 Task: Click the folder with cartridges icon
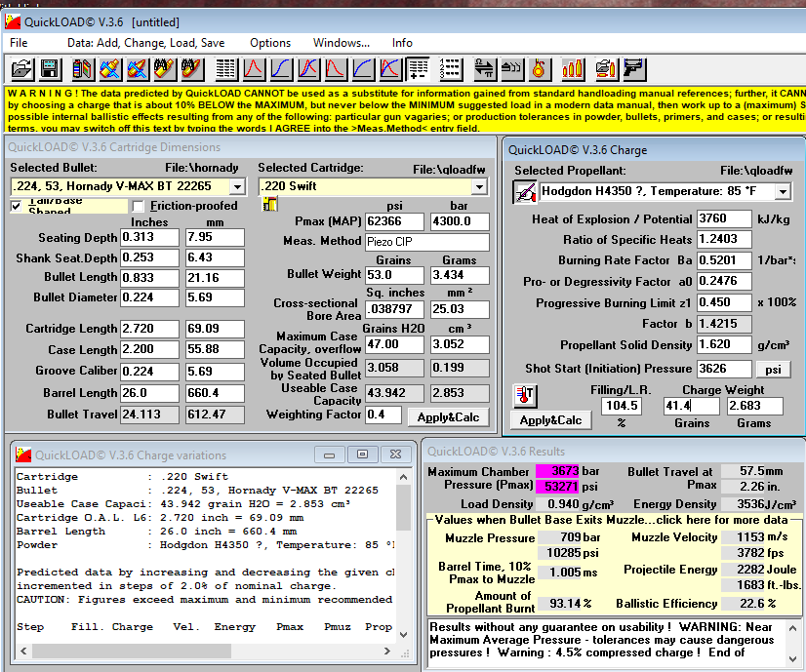click(606, 69)
